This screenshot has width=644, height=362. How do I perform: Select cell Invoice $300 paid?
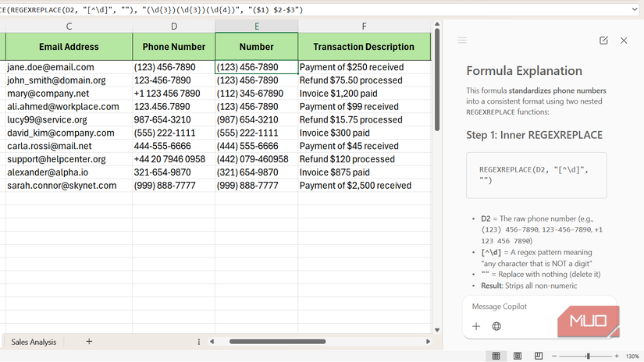[x=364, y=133]
